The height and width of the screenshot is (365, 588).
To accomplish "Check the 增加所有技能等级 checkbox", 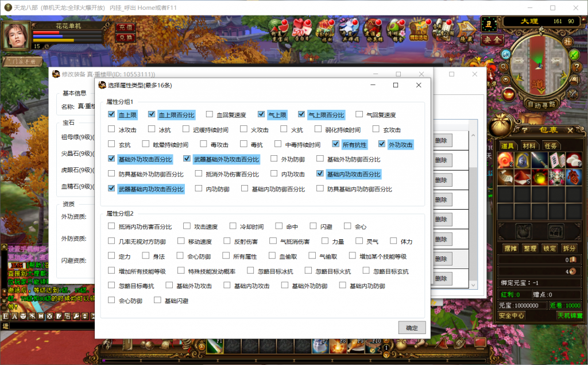I will click(x=111, y=270).
